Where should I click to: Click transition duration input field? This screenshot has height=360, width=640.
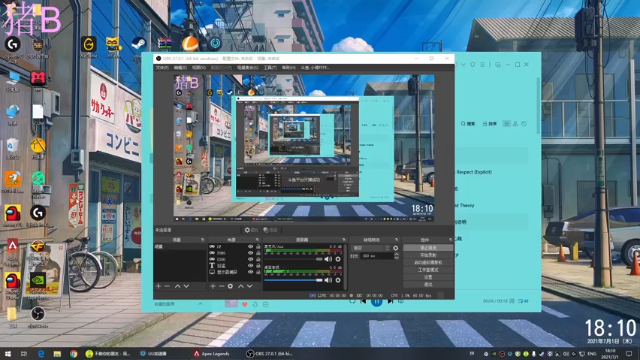coord(376,256)
